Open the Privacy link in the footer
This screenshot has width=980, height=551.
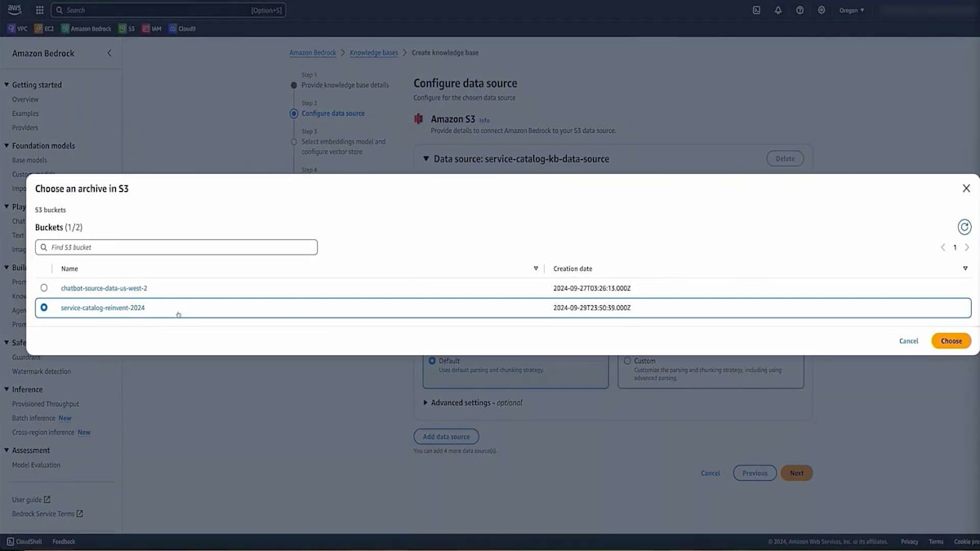click(909, 542)
